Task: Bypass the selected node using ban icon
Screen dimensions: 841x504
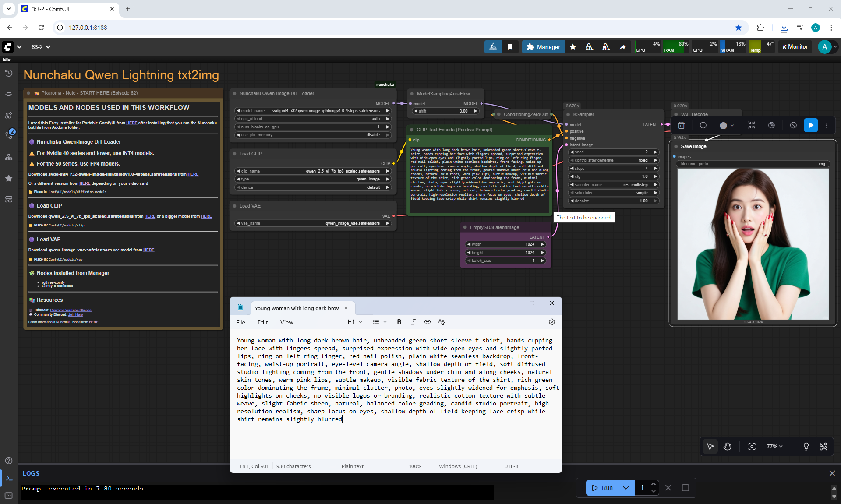Action: (793, 125)
